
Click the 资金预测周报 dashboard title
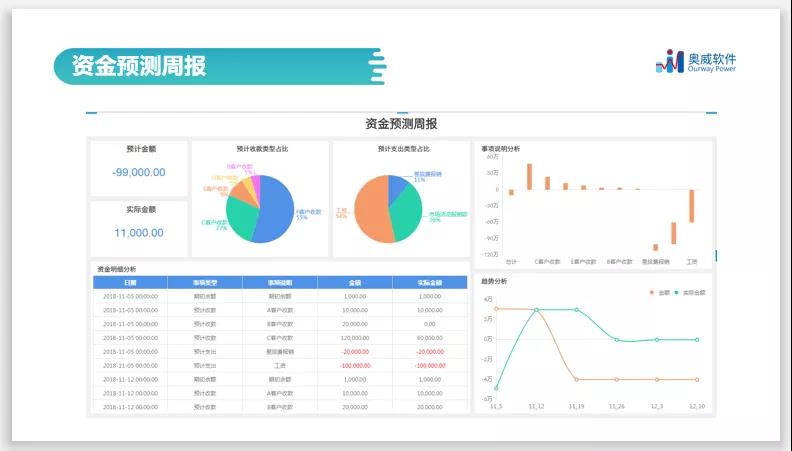402,124
